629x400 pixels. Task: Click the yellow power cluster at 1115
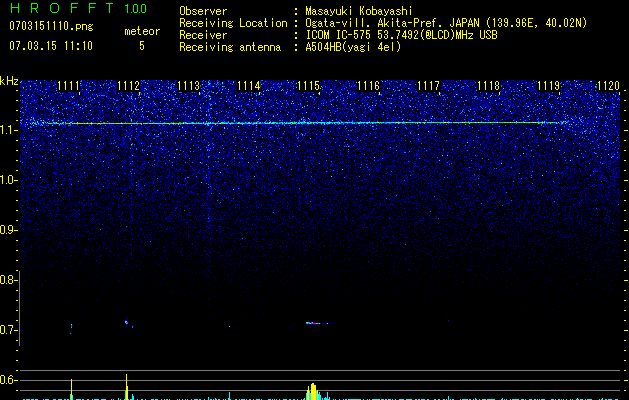coord(313,392)
